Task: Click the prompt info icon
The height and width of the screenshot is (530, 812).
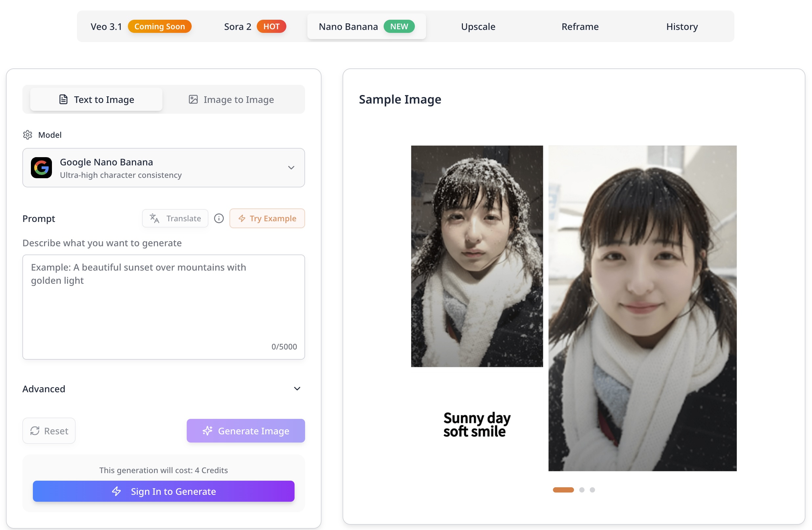Action: [219, 218]
